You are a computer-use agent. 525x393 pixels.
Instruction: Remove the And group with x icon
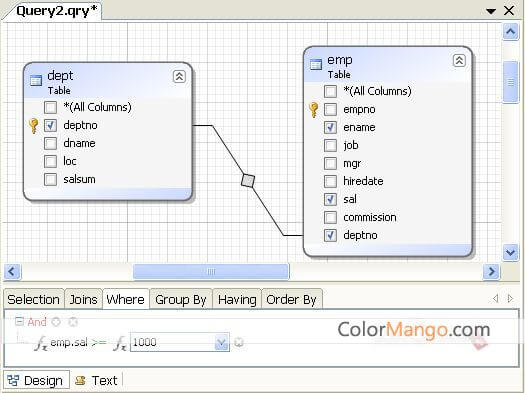[x=73, y=322]
